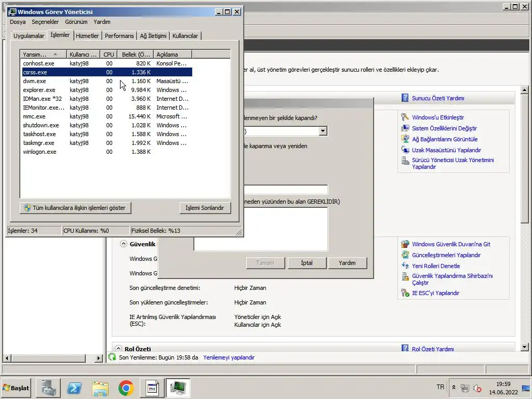The width and height of the screenshot is (532, 399).
Task: Click left arrow of tree pane scrollbar
Action: pos(7,358)
